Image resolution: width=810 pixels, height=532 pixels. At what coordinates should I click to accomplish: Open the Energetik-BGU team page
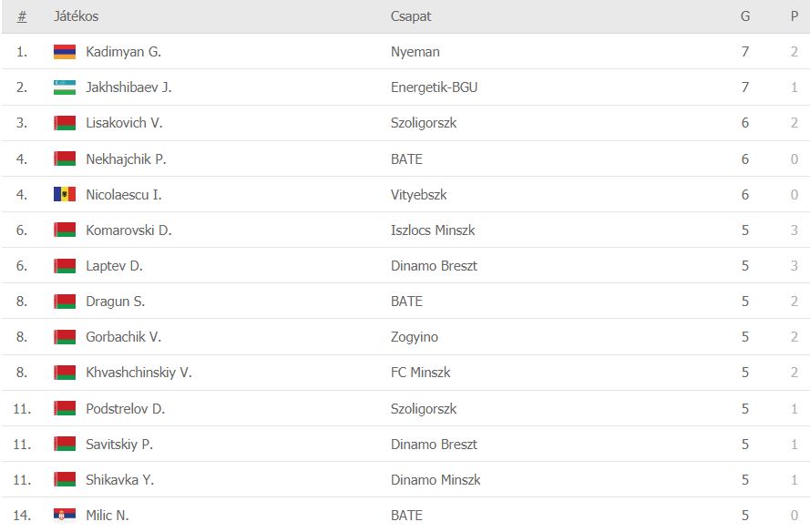(434, 87)
